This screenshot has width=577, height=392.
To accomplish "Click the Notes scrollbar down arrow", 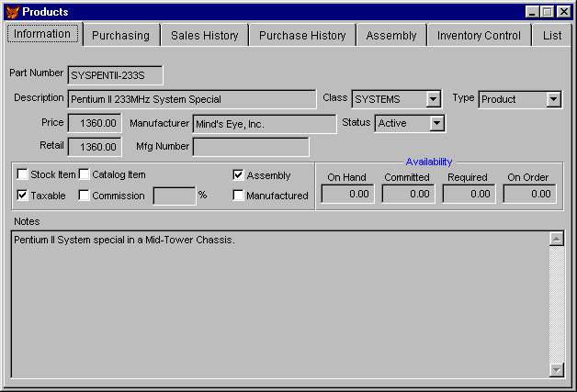I will coord(556,369).
